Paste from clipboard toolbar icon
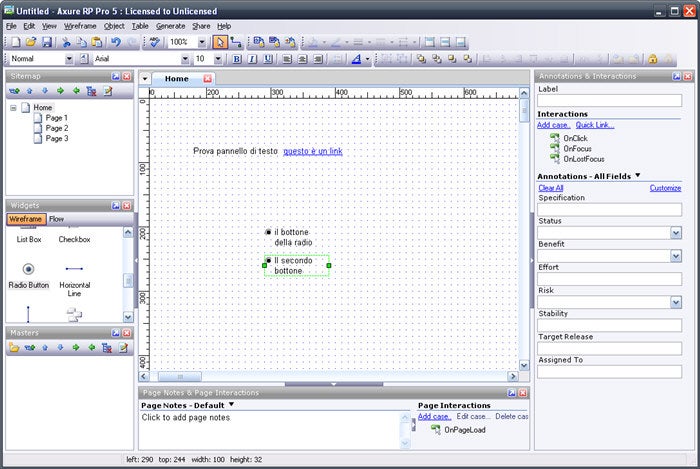The height and width of the screenshot is (469, 700). point(96,42)
